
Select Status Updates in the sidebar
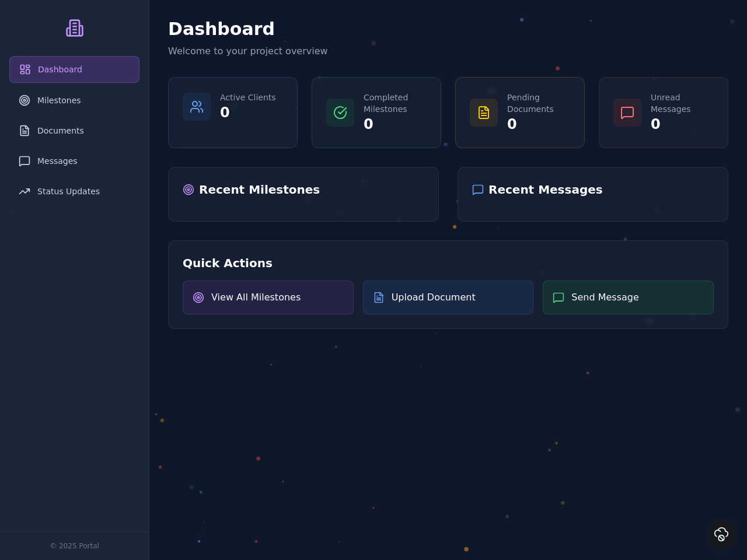pos(74,191)
